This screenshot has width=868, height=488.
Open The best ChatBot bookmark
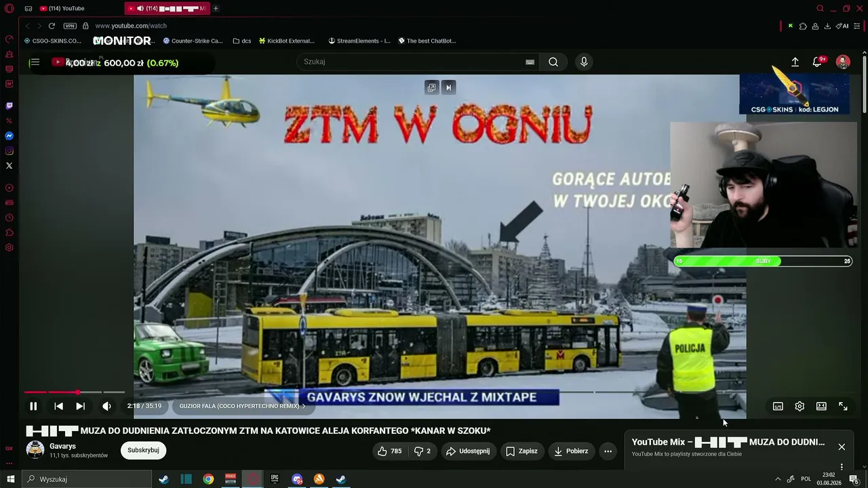coord(427,41)
